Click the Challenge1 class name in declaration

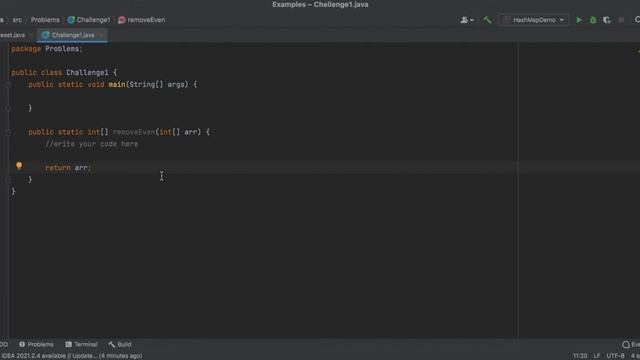pos(87,73)
